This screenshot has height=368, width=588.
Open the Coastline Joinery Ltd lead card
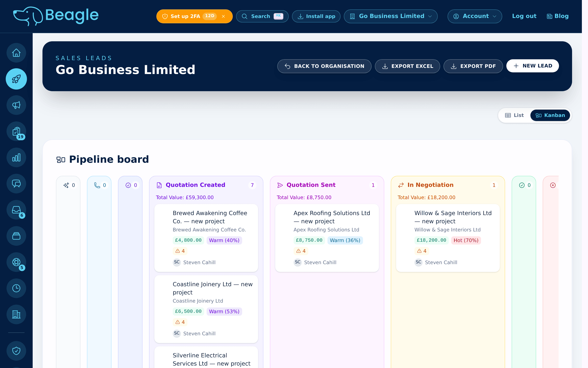206,309
